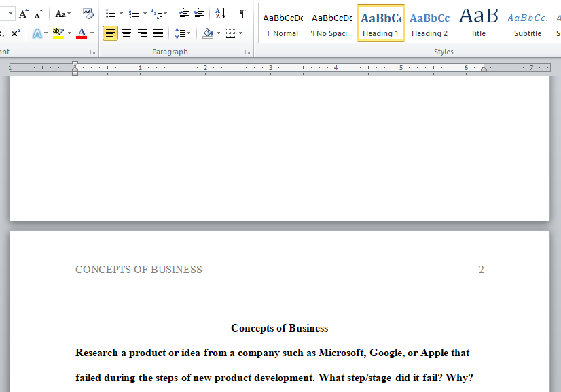Toggle Center alignment

(126, 33)
